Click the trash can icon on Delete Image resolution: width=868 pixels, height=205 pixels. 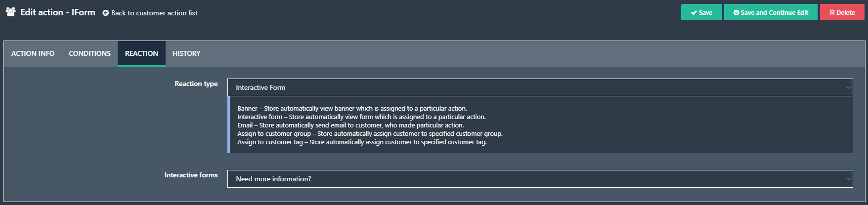pyautogui.click(x=832, y=12)
